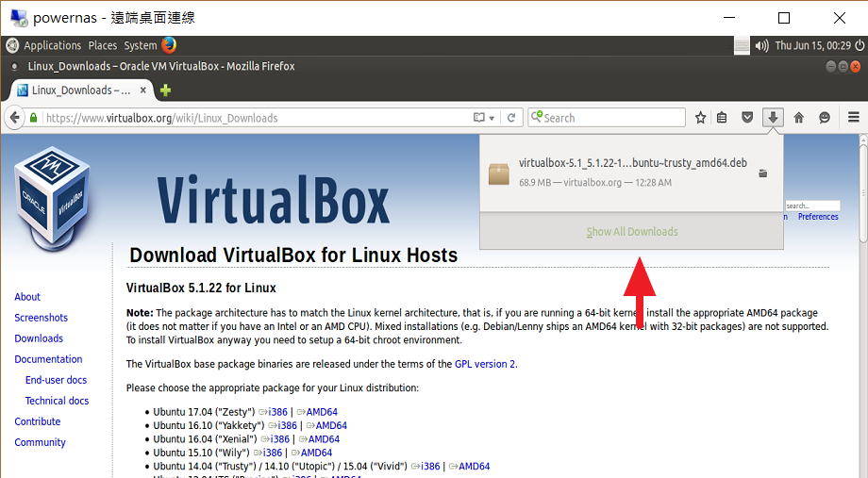Click the VirtualBox site search field

(812, 206)
